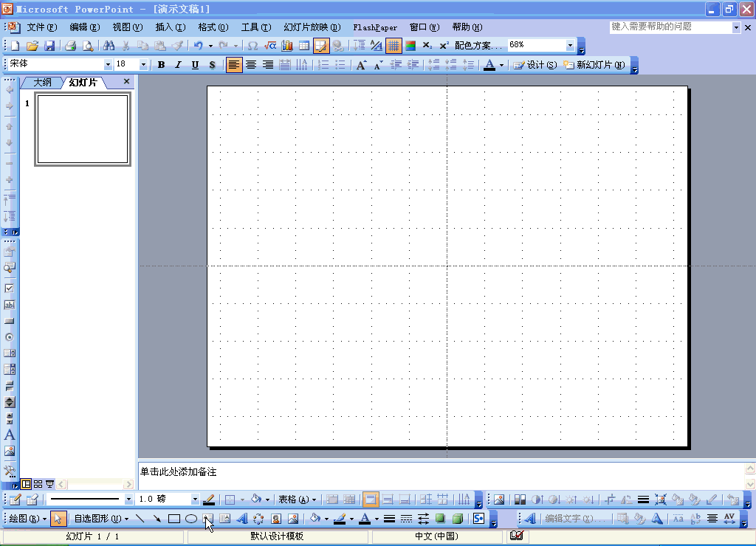The height and width of the screenshot is (546, 756).
Task: Click the 新幻灯片(N) new slide button
Action: pyautogui.click(x=594, y=65)
